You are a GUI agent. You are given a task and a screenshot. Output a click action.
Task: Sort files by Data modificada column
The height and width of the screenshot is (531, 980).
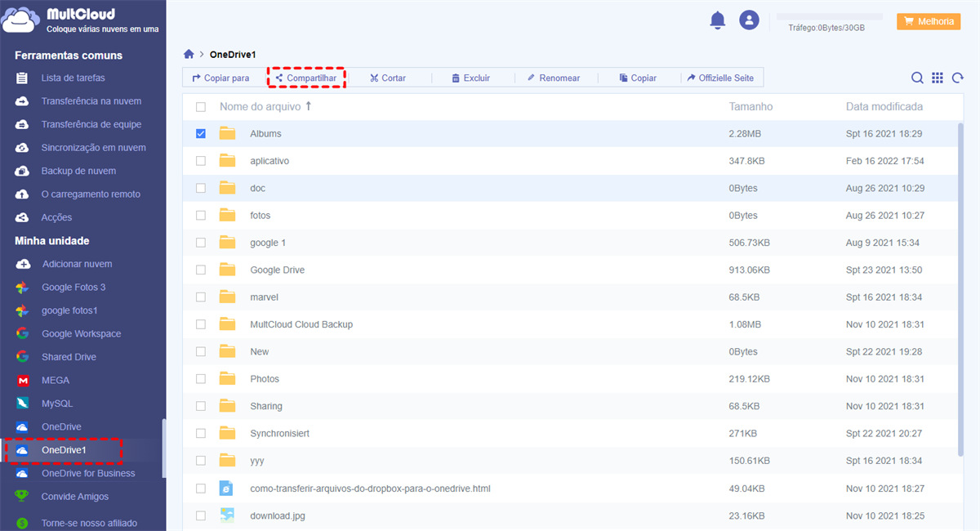click(x=884, y=107)
